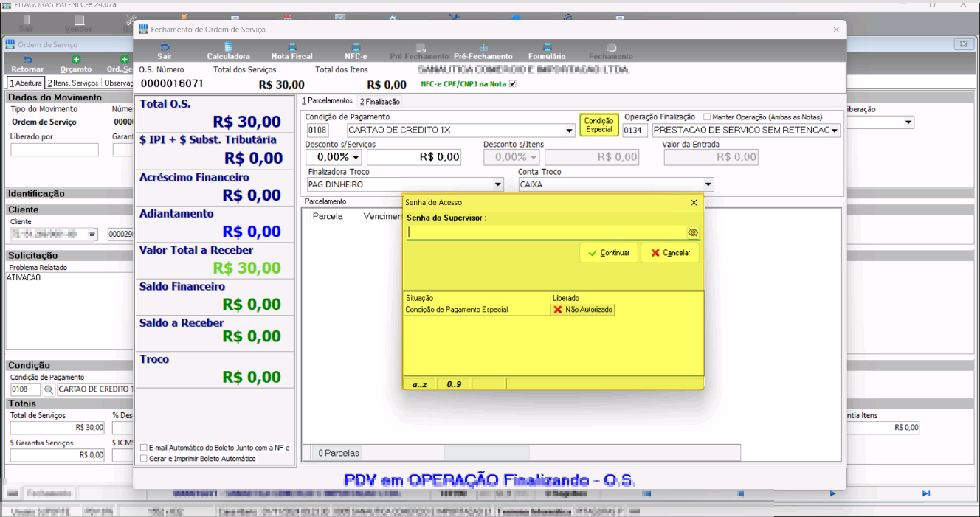Click the NFC-e toolbar icon
The width and height of the screenshot is (980, 517).
[x=356, y=51]
